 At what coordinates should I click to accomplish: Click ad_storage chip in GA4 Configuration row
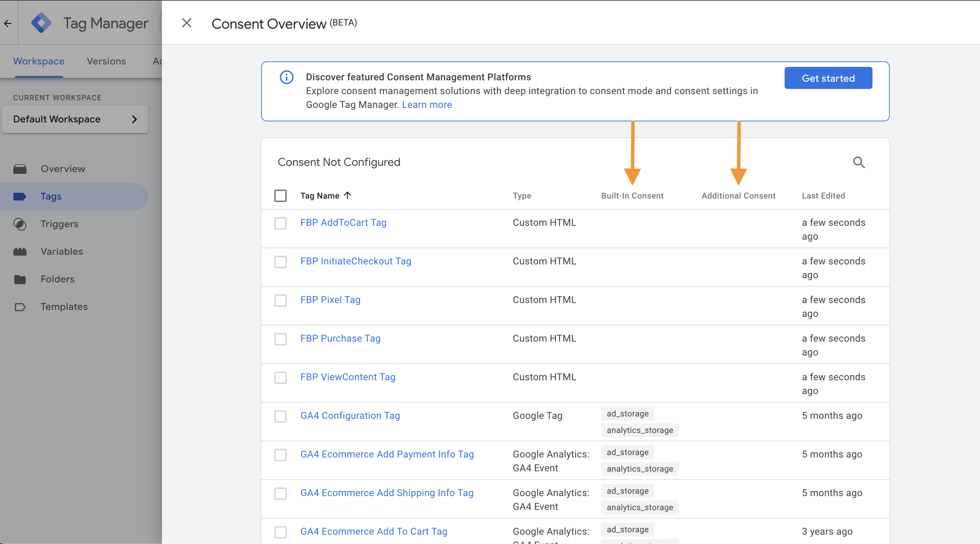coord(627,414)
